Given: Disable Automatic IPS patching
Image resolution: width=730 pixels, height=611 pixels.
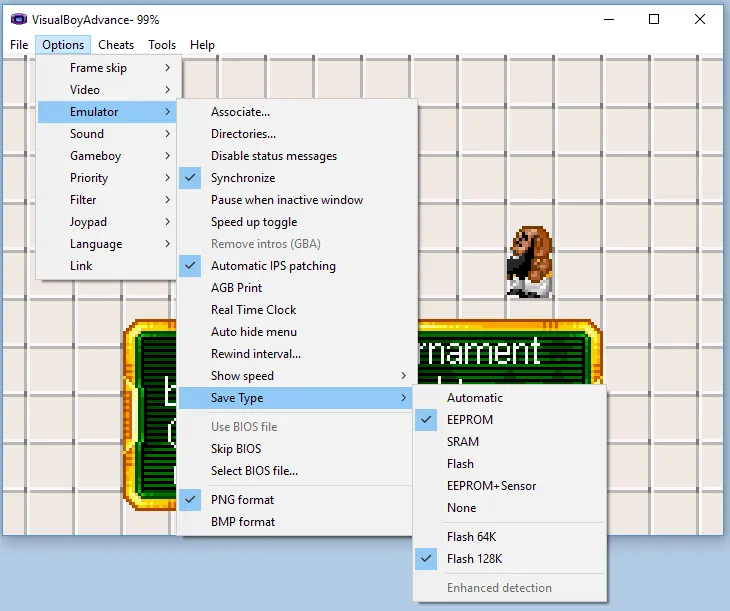Looking at the screenshot, I should click(x=273, y=266).
